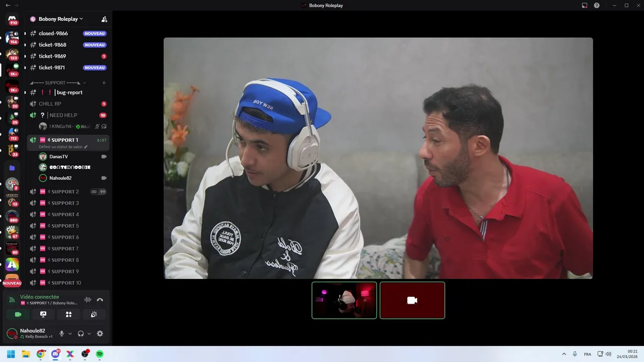The image size is (644, 362).
Task: Open Chrome from taskbar
Action: [x=41, y=354]
